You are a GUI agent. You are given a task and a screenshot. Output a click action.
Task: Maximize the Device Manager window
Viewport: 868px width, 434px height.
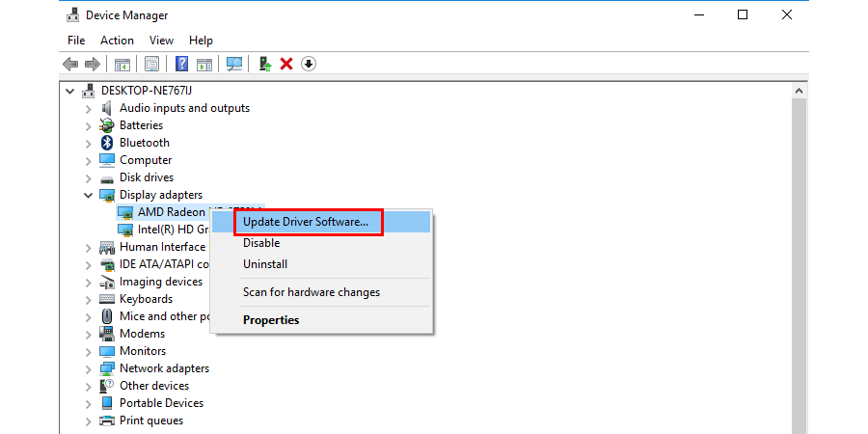click(x=743, y=14)
